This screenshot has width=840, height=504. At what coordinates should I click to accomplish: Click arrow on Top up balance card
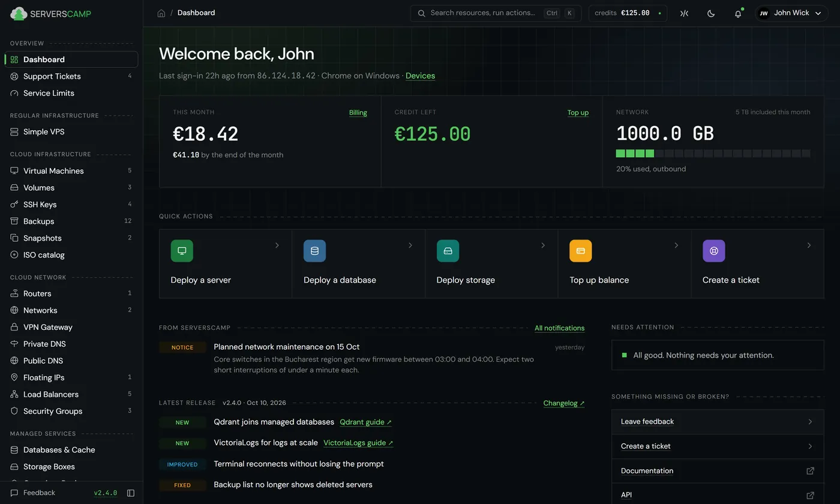(676, 245)
